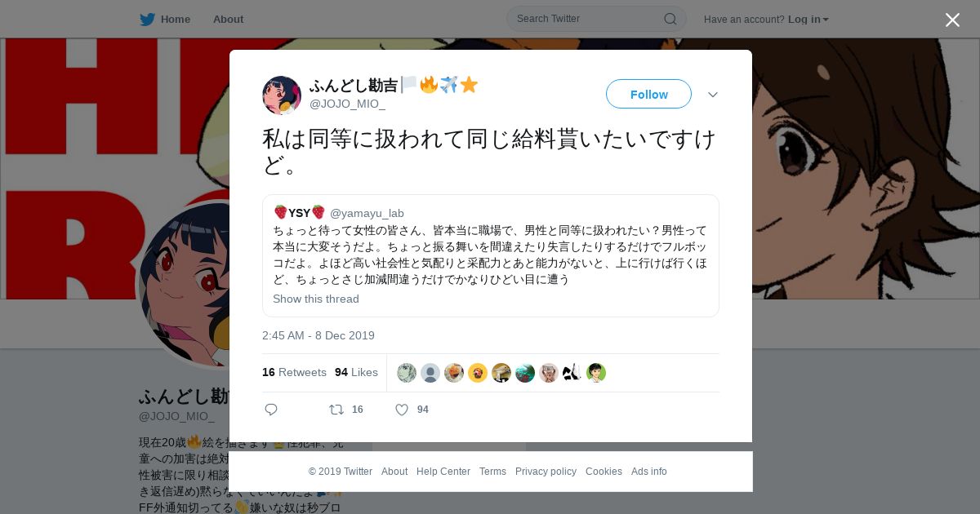
Task: Show this thread of quoted tweet
Action: coord(316,299)
